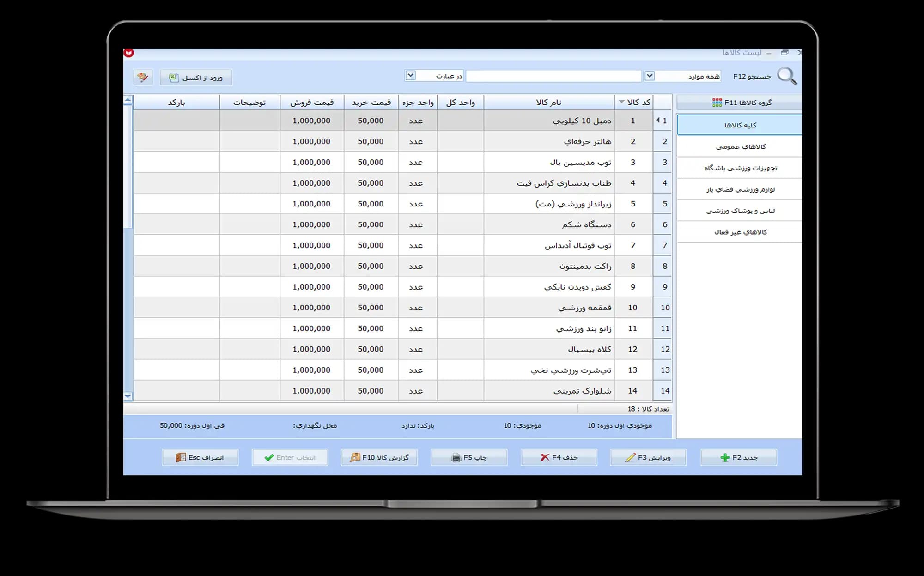The image size is (924, 576).
Task: Click the Excel import button
Action: [196, 78]
